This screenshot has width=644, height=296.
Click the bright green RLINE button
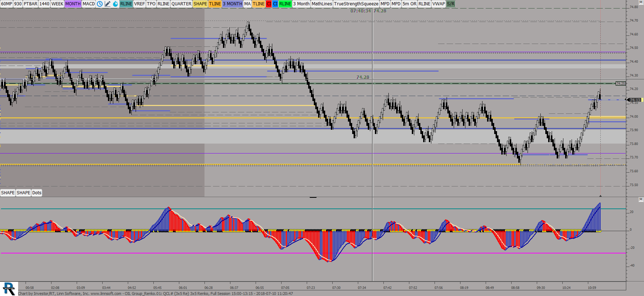pos(285,4)
